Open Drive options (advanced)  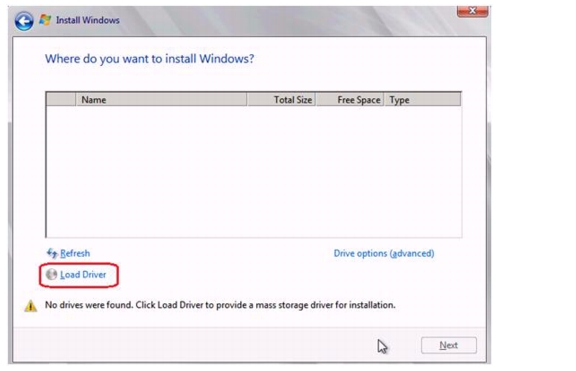[x=384, y=253]
